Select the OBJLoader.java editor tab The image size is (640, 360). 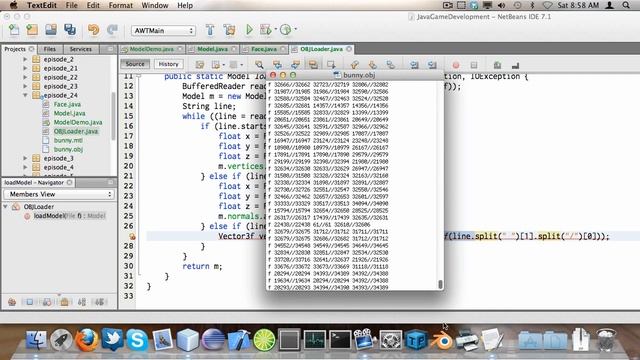point(321,49)
